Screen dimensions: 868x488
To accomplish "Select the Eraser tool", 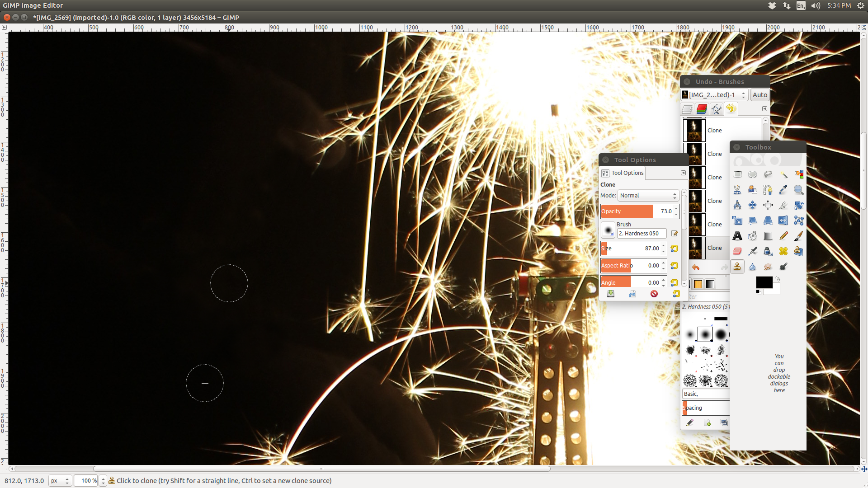I will coord(737,251).
